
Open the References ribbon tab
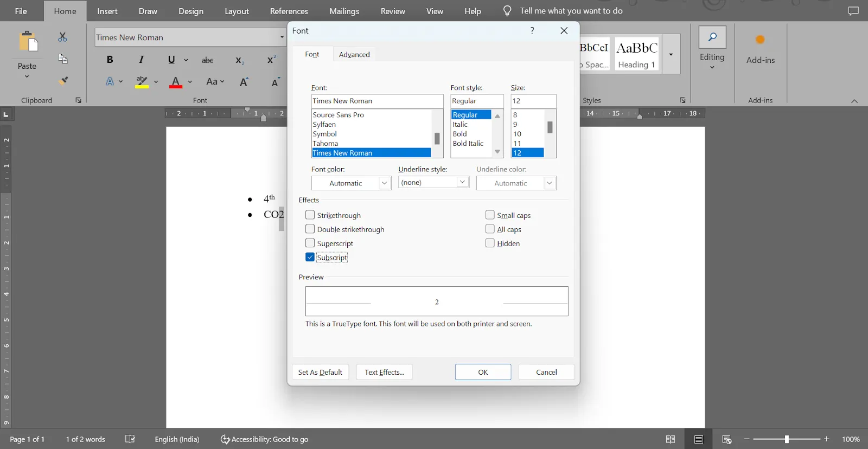pos(289,11)
